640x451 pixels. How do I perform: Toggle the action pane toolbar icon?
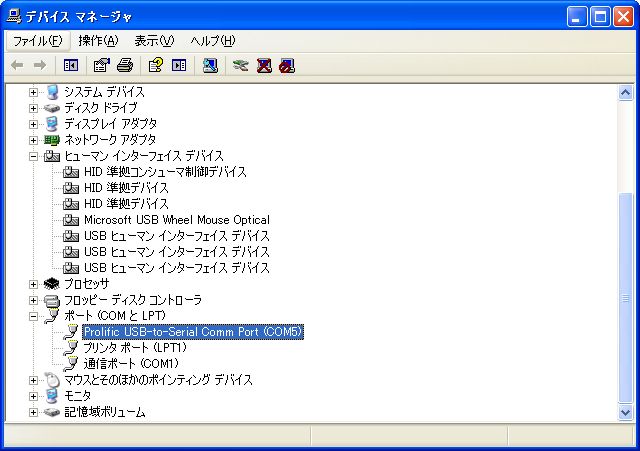pyautogui.click(x=179, y=65)
